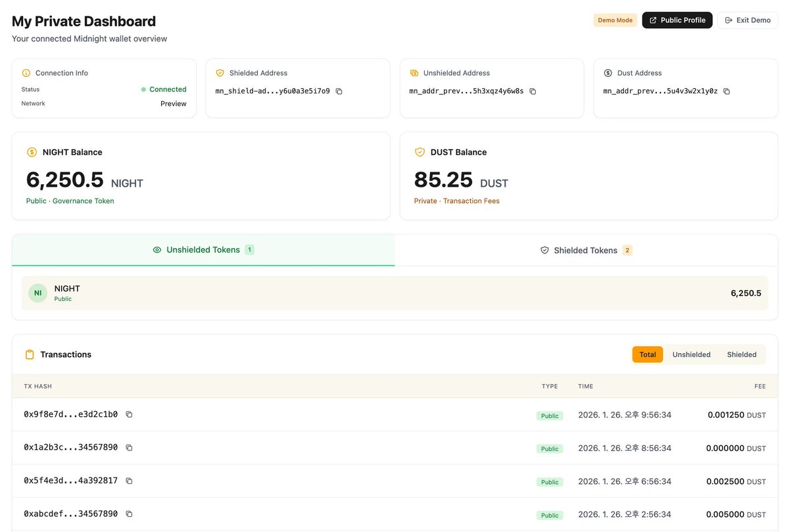Copy the Dust Address
The height and width of the screenshot is (532, 789).
727,91
